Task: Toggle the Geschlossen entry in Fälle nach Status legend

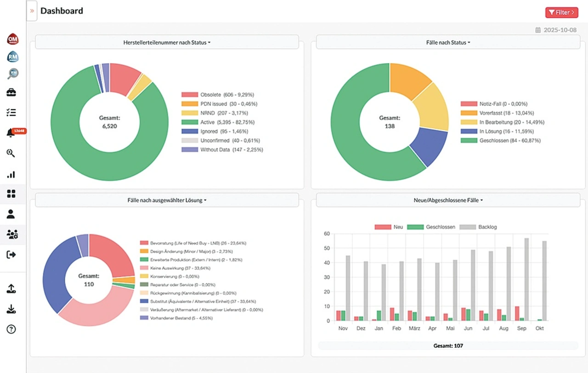Action: click(500, 141)
